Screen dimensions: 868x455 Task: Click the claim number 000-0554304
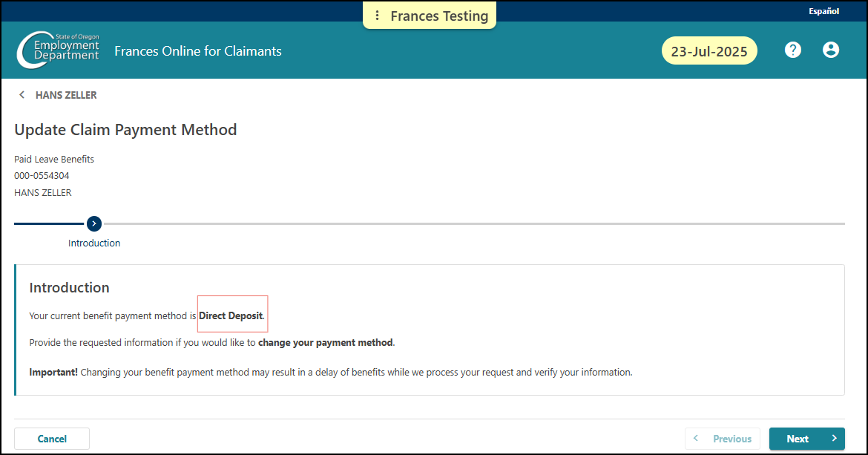click(42, 175)
